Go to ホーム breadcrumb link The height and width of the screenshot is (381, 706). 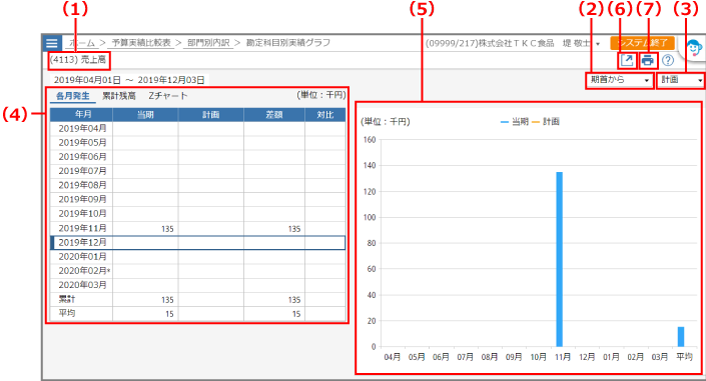click(x=82, y=43)
